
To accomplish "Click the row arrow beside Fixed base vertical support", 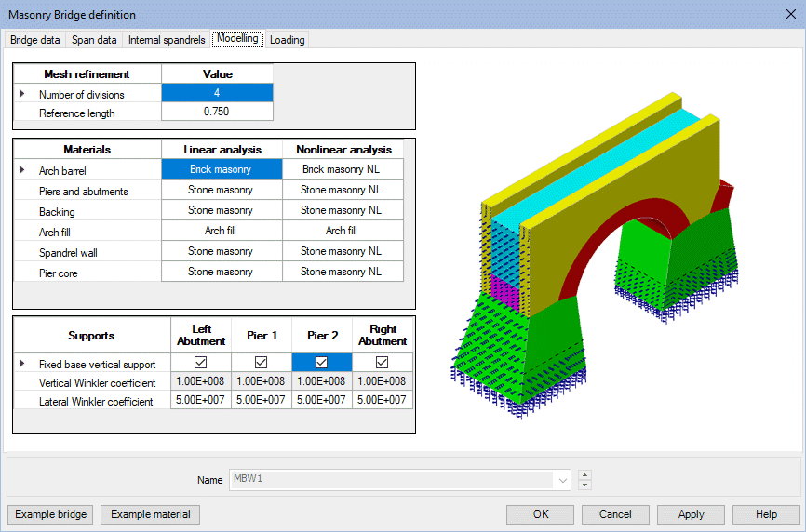I will (22, 364).
